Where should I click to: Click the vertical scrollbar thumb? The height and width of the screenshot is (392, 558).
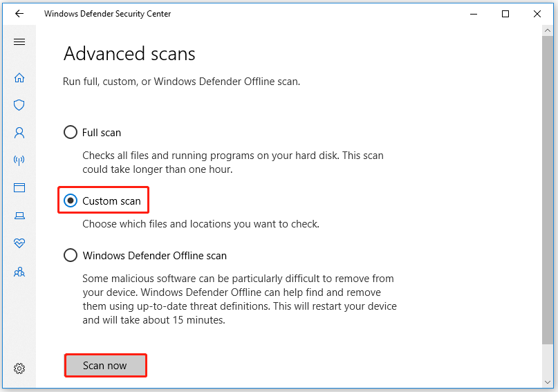tap(548, 187)
